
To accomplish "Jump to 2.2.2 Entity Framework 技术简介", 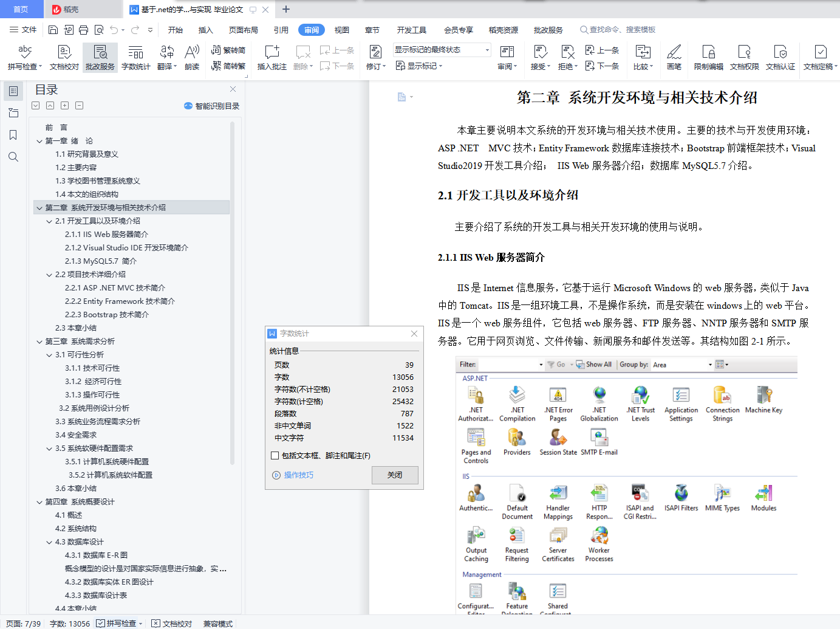I will [120, 301].
